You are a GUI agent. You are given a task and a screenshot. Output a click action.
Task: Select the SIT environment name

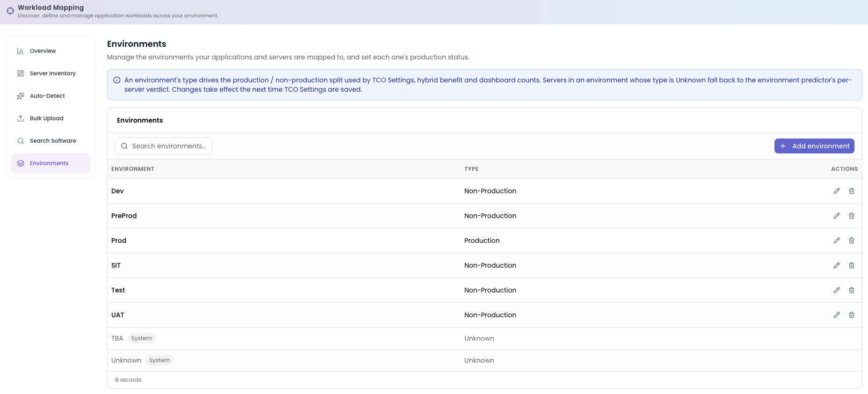point(116,265)
